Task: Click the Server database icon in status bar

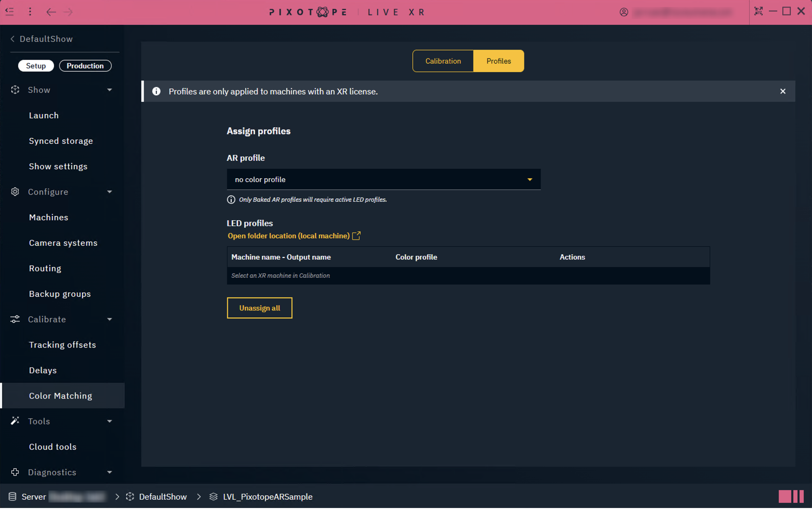Action: point(12,496)
